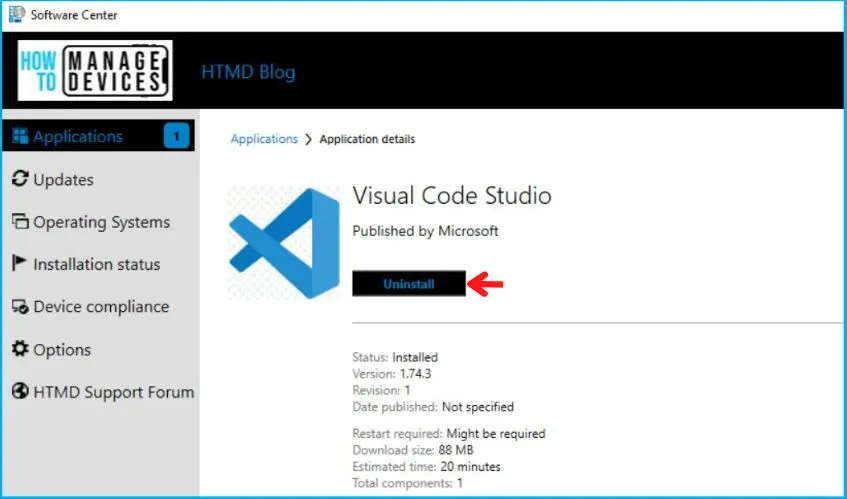Click the Visual Code Studio heading
This screenshot has height=499, width=847.
coord(452,195)
